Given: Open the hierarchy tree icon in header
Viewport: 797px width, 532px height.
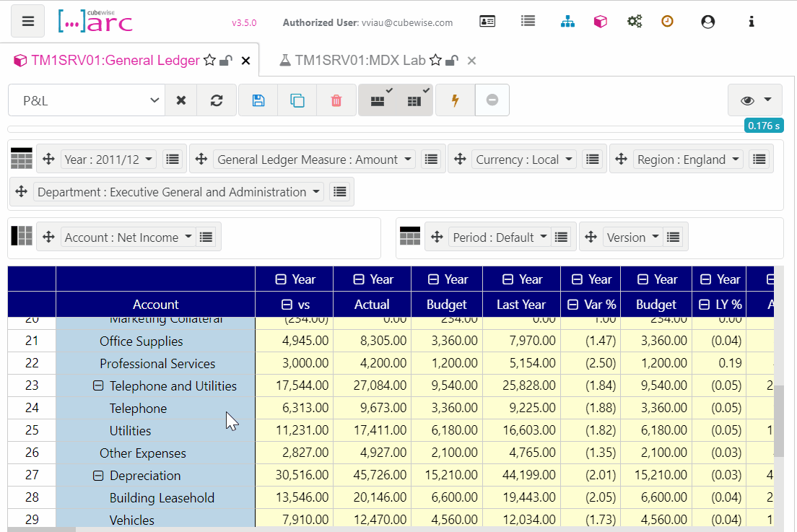Looking at the screenshot, I should [x=567, y=22].
